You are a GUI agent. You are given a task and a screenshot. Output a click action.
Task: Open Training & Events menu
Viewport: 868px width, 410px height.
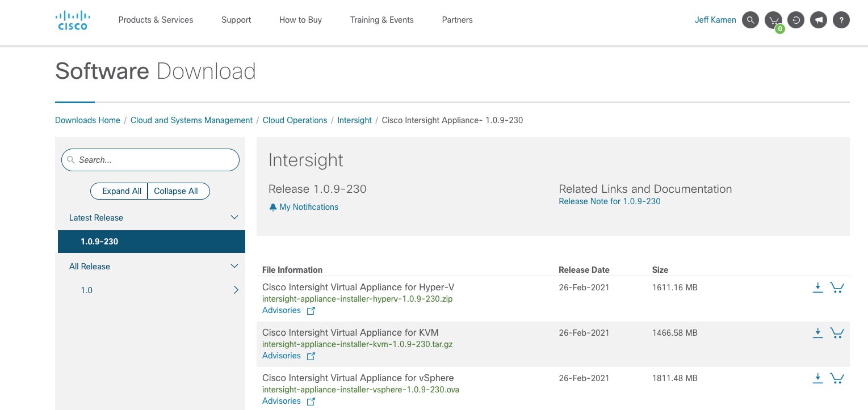[x=381, y=20]
